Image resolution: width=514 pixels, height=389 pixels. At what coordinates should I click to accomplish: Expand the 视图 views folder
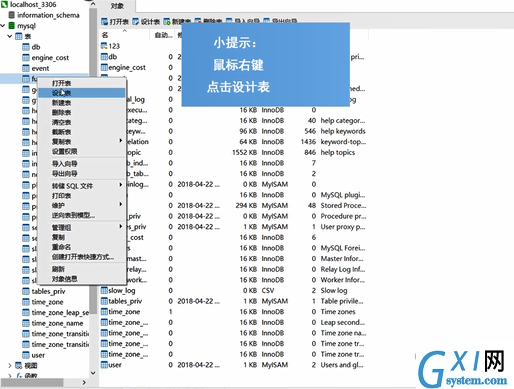[10, 365]
